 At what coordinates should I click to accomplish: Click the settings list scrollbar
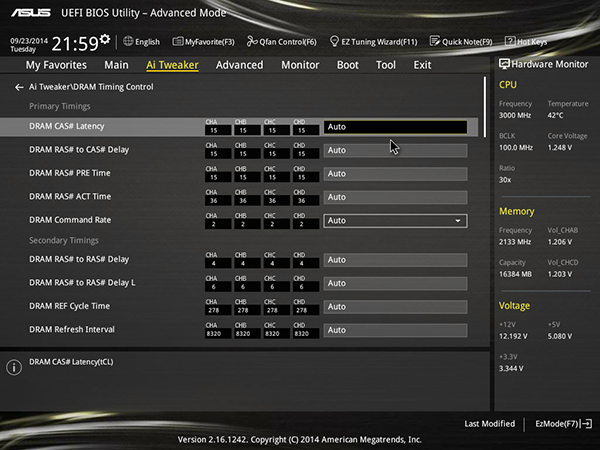tap(485, 106)
